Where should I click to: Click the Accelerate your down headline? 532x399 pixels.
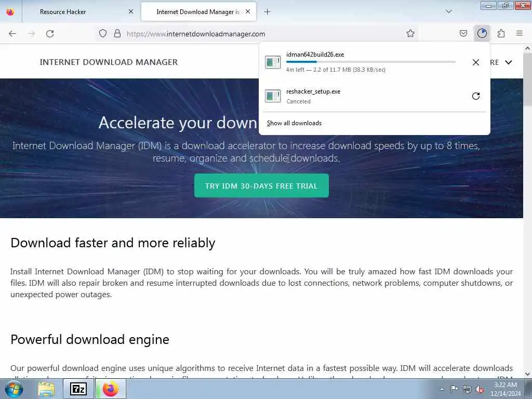[x=178, y=123]
